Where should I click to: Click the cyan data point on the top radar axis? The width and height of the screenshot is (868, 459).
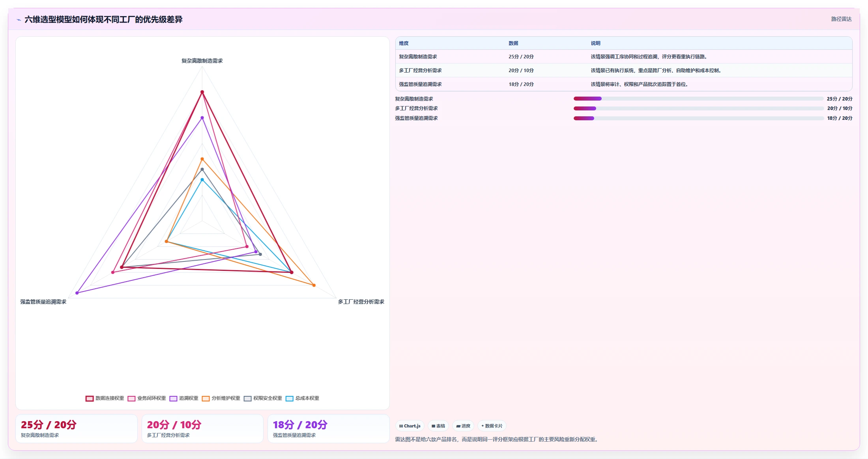coord(202,180)
